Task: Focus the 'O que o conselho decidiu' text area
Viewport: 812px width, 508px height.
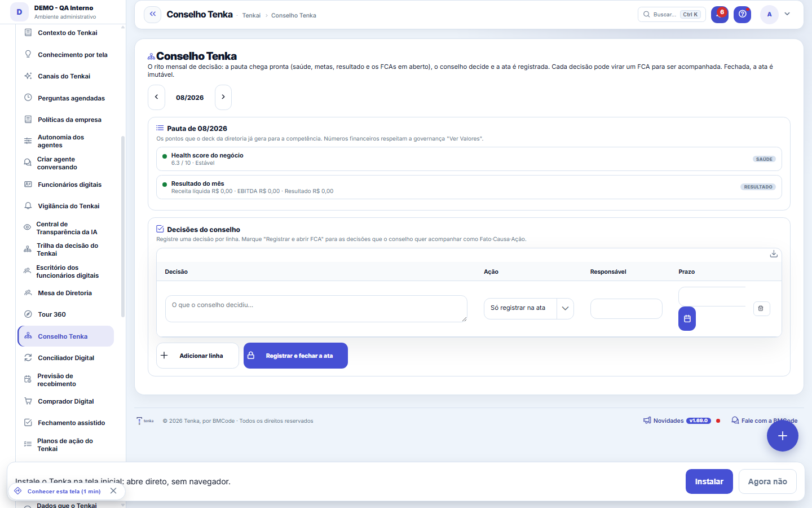Action: pos(316,309)
